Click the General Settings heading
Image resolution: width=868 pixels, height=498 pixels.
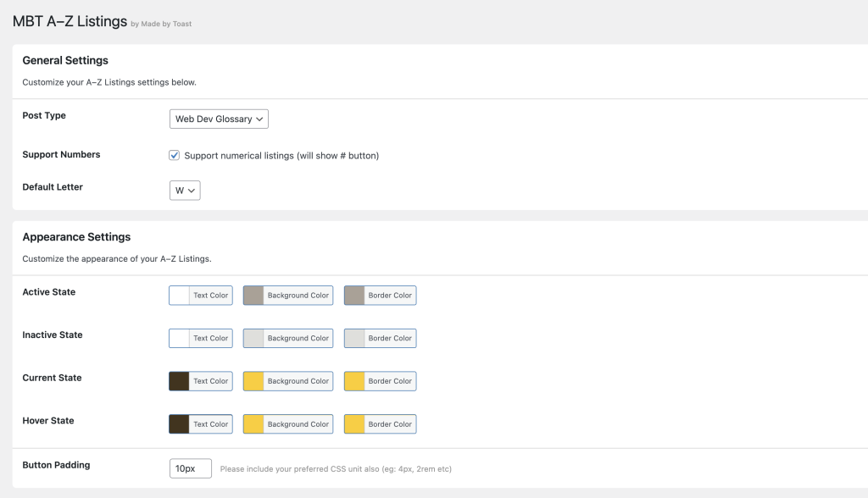[x=65, y=61]
